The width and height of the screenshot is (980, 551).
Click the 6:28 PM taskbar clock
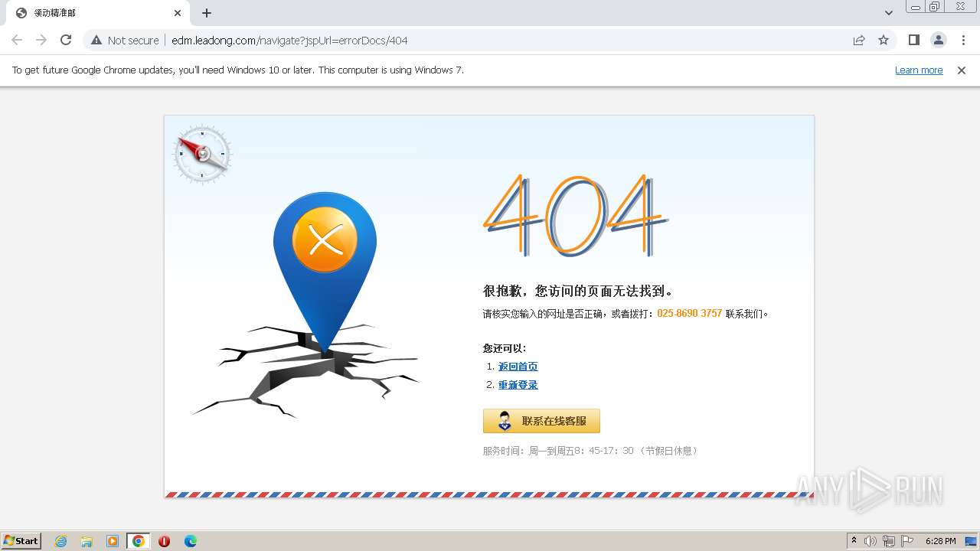click(940, 541)
